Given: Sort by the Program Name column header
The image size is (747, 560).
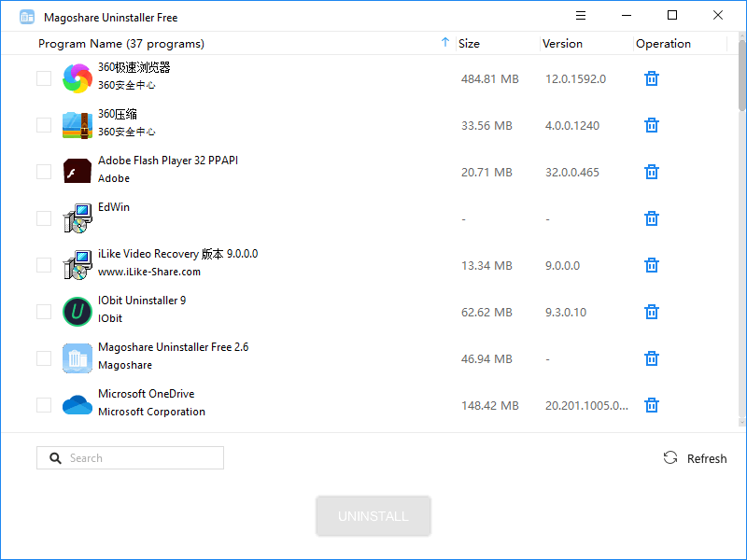Looking at the screenshot, I should click(x=121, y=44).
